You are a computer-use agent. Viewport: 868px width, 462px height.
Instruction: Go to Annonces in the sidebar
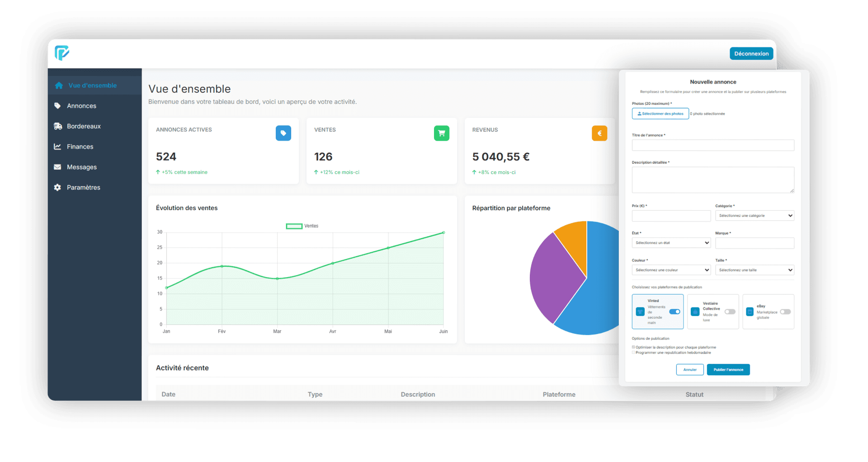[81, 106]
